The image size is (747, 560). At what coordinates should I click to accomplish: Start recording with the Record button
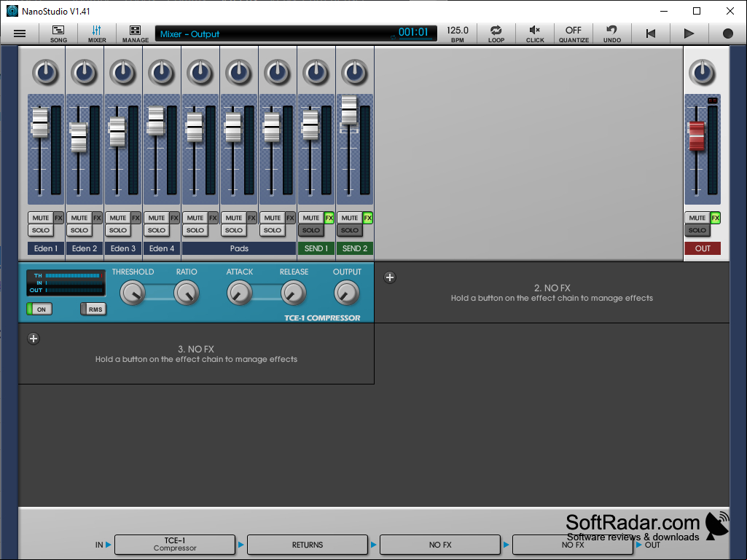(x=727, y=33)
